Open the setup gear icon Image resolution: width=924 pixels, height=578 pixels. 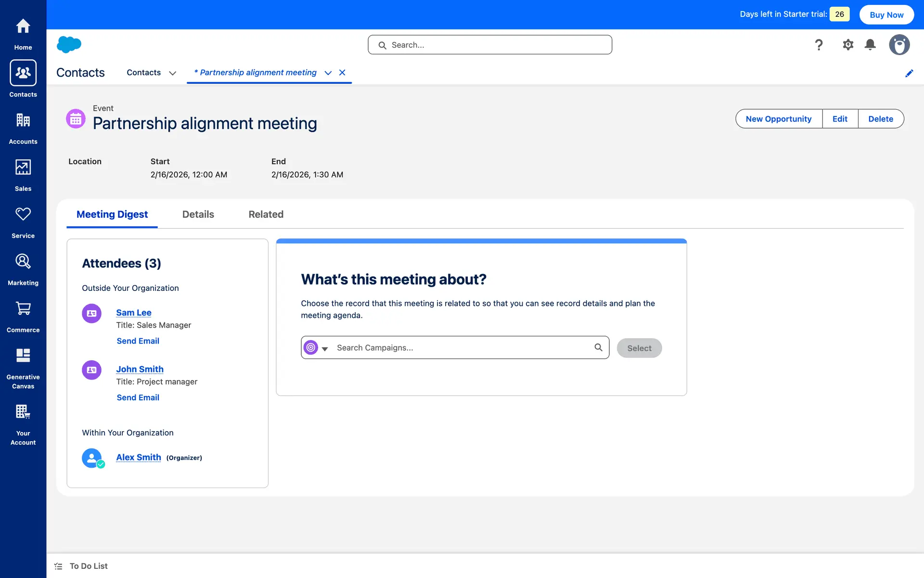(847, 45)
